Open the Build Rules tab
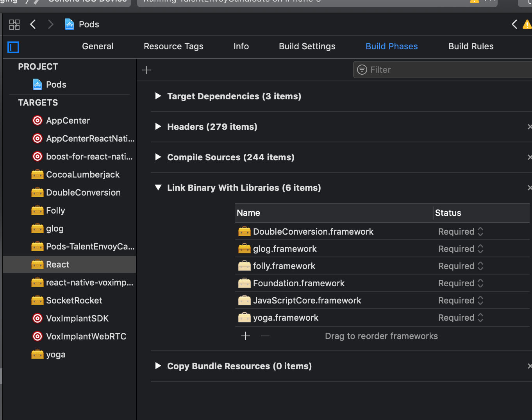This screenshot has width=532, height=420. 471,46
